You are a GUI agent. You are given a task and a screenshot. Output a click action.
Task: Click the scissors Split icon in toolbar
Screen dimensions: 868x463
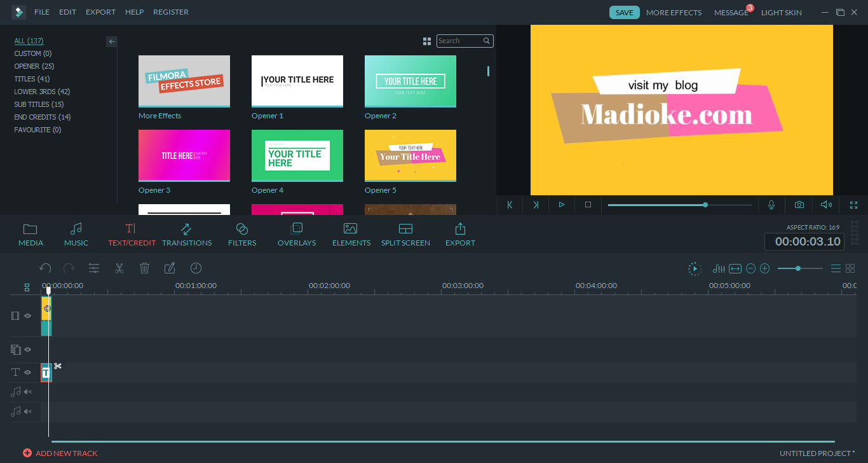(x=119, y=268)
